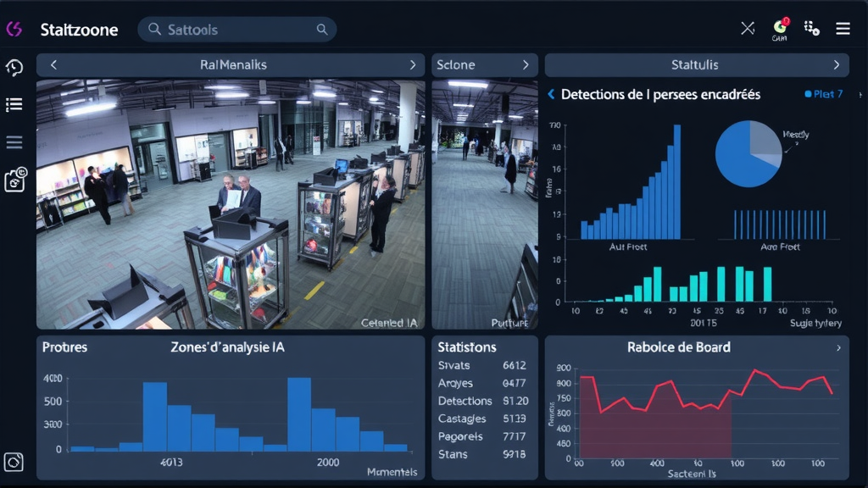The width and height of the screenshot is (868, 488).
Task: Go back using Detections header blue arrow
Action: [551, 94]
